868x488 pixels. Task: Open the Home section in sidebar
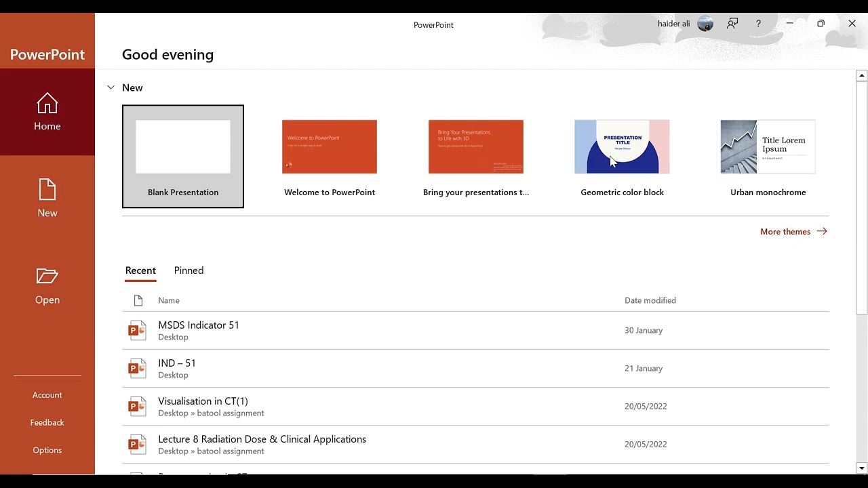(x=47, y=112)
